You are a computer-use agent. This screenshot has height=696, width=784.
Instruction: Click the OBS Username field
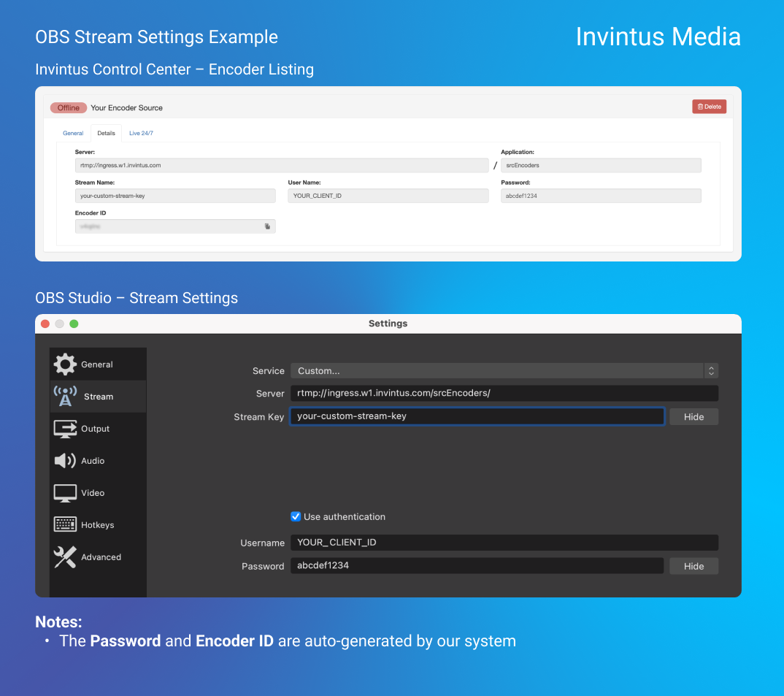point(504,543)
